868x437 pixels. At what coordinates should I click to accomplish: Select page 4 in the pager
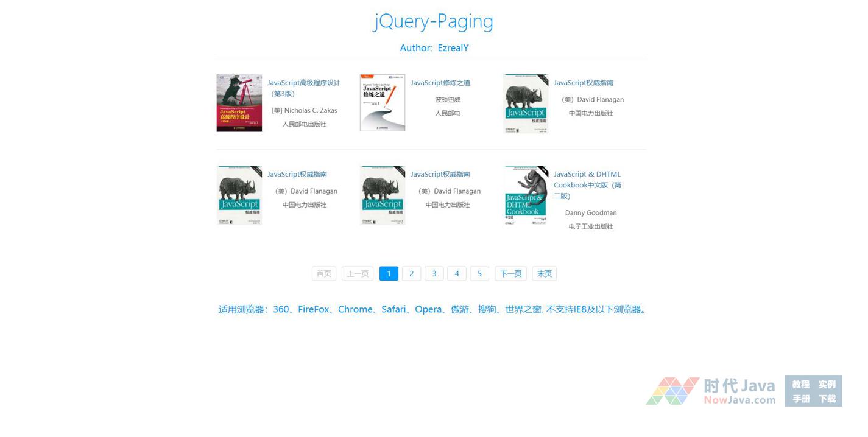457,274
